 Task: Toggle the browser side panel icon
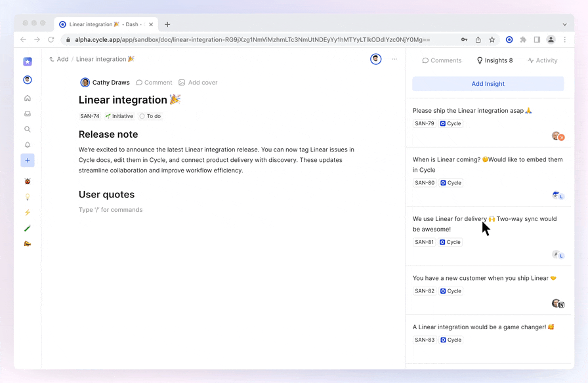coord(537,40)
